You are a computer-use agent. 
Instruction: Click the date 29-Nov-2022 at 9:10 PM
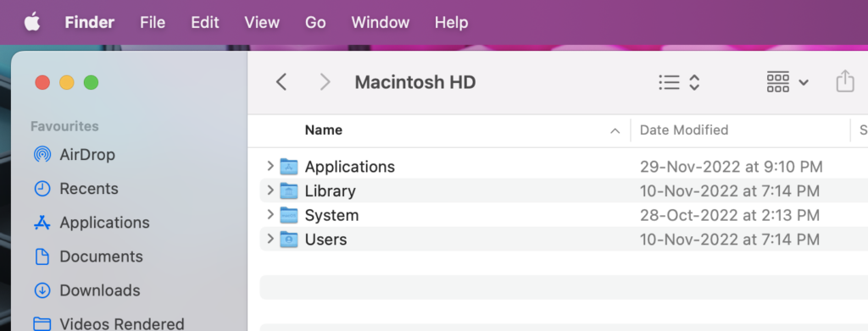pos(732,167)
